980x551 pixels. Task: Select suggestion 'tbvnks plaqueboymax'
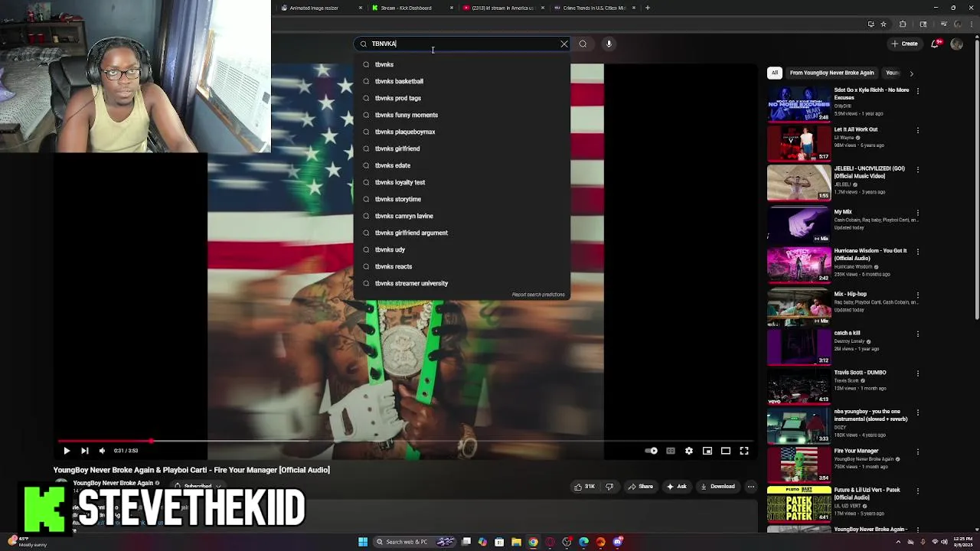(x=462, y=132)
